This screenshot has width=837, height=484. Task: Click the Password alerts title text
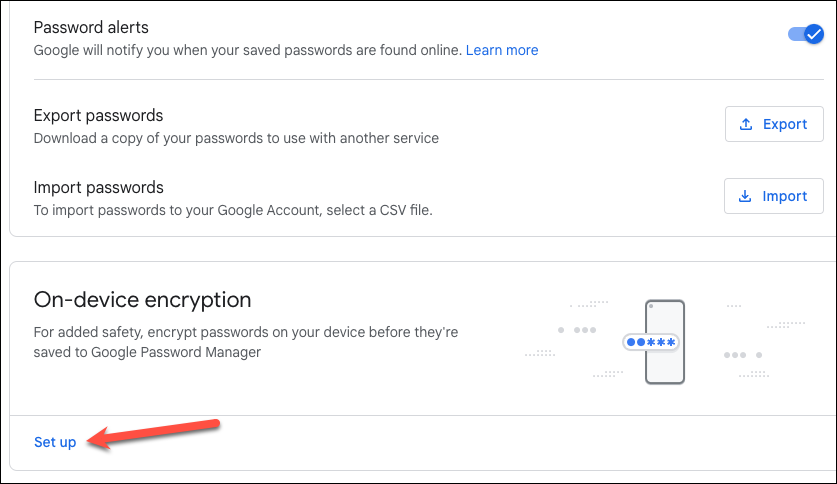point(91,28)
